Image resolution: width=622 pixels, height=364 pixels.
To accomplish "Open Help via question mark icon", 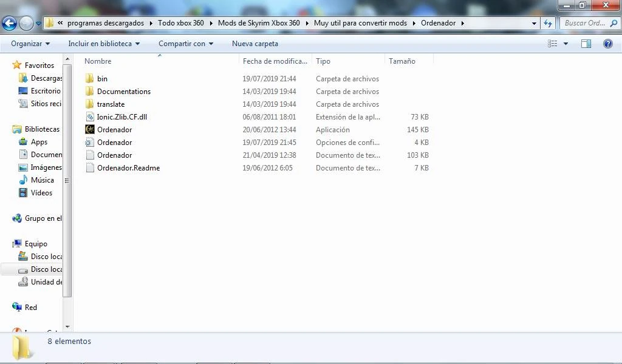I will pos(607,44).
